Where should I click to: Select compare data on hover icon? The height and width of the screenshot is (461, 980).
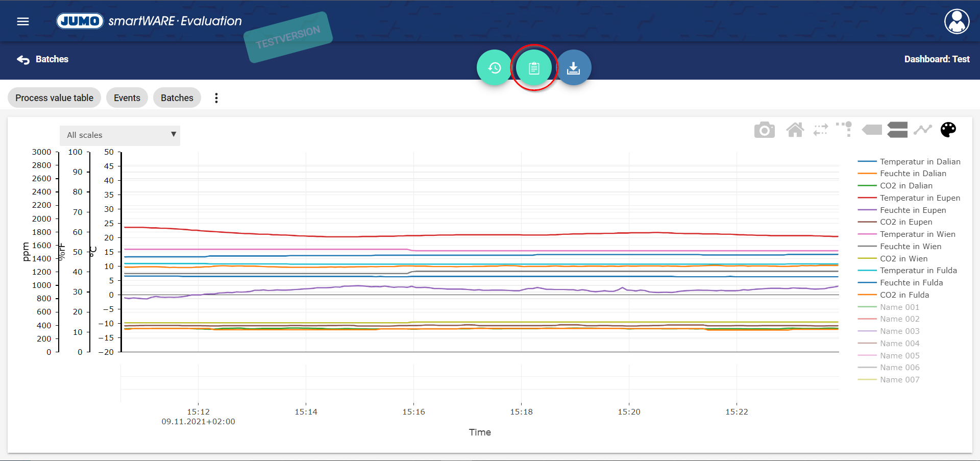[x=897, y=130]
